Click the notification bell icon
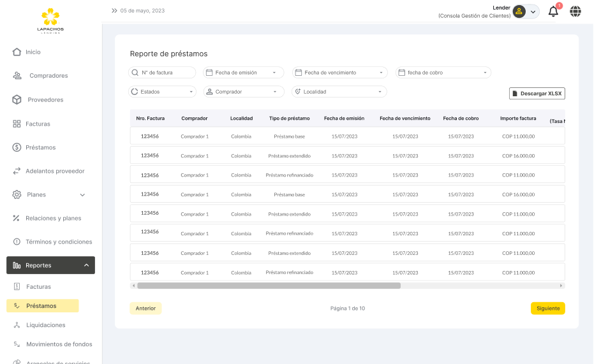The width and height of the screenshot is (608, 364). pyautogui.click(x=553, y=11)
